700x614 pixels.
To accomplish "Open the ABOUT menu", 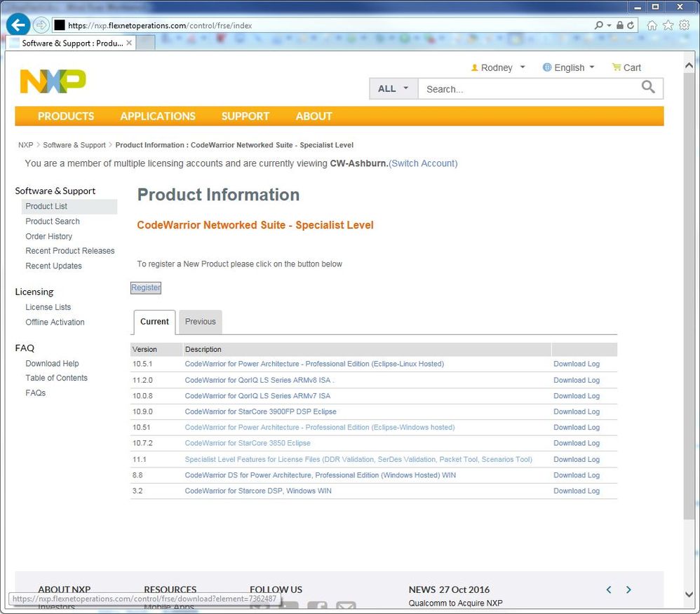I will (x=314, y=116).
